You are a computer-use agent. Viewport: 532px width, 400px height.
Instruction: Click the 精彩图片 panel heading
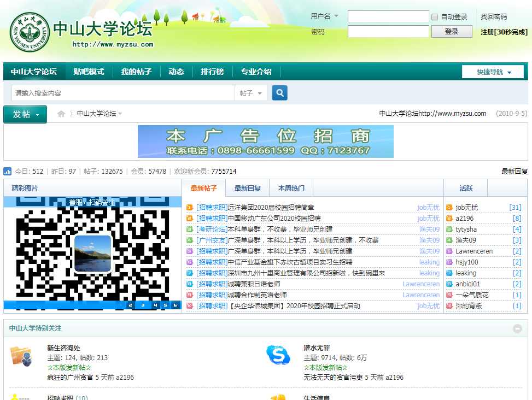pos(25,188)
